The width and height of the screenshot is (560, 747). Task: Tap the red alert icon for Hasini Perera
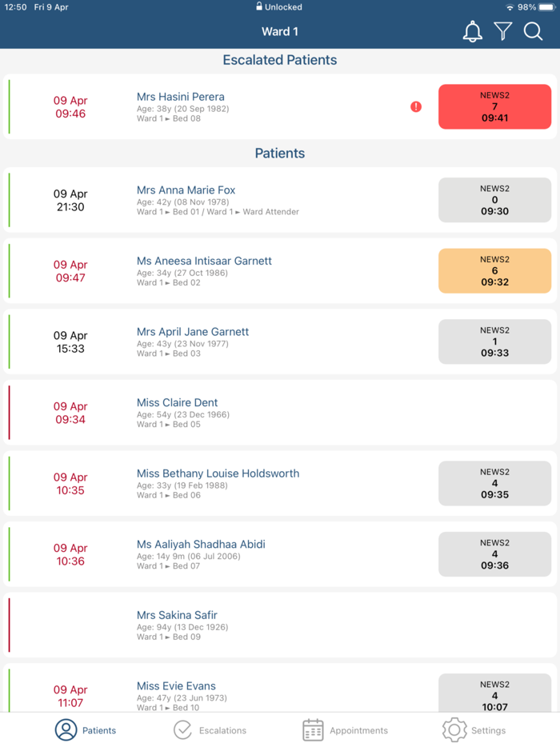point(416,106)
